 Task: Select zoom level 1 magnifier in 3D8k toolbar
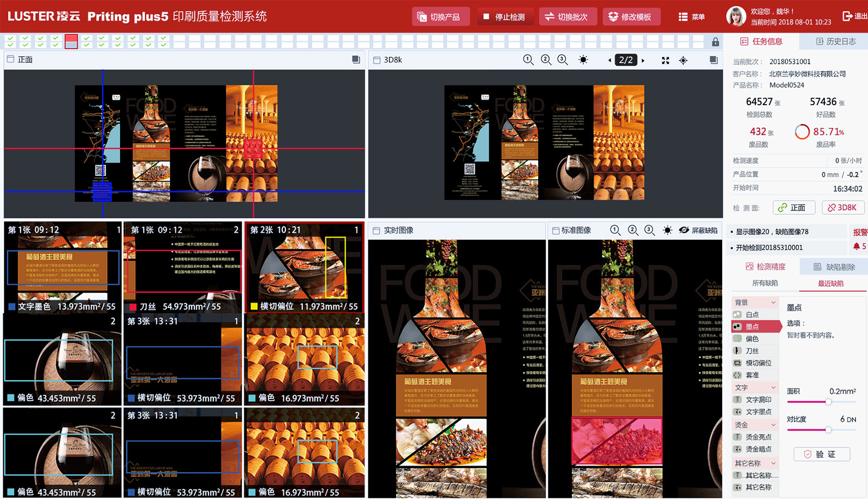(528, 60)
